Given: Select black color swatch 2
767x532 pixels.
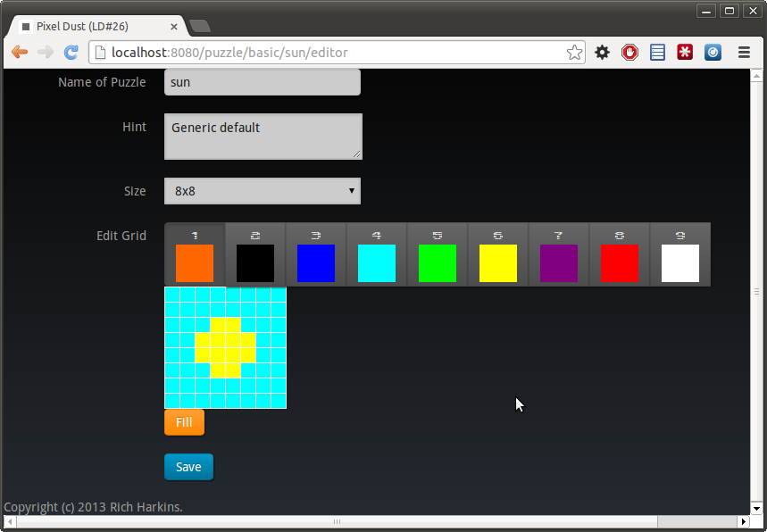Looking at the screenshot, I should point(255,263).
